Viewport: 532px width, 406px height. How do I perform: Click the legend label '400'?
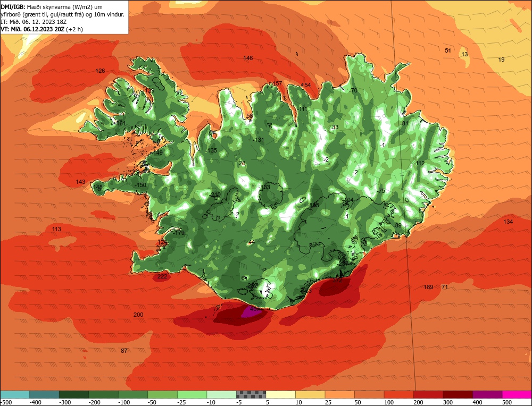coord(477,402)
